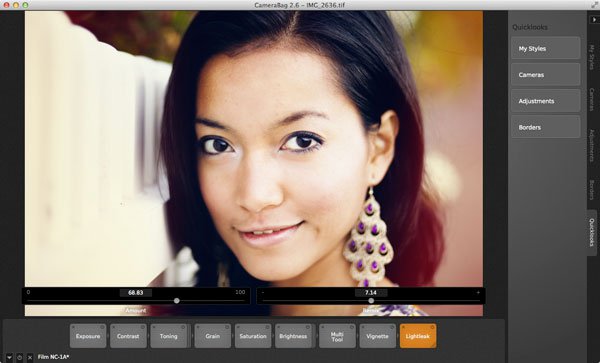Select the Vignette adjustment tile

click(378, 336)
